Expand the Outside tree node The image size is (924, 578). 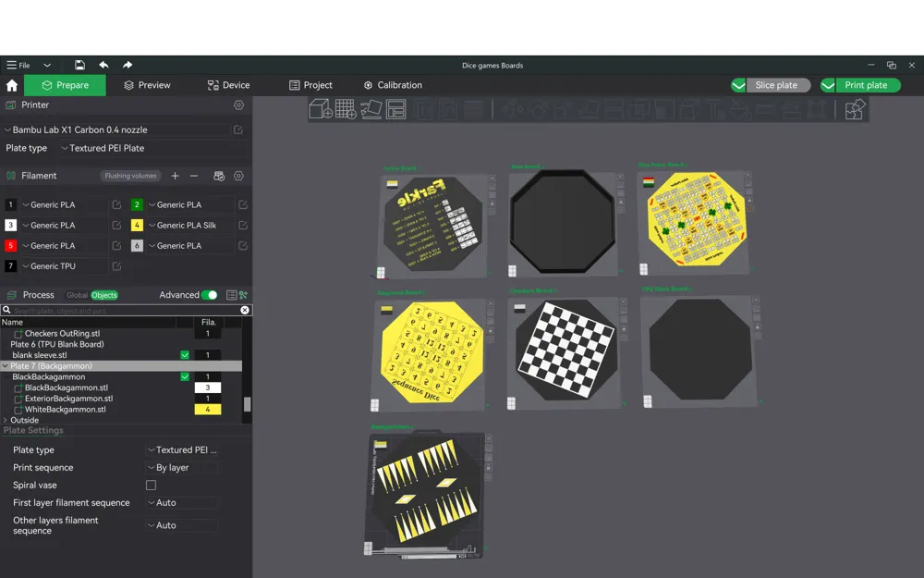pos(6,421)
